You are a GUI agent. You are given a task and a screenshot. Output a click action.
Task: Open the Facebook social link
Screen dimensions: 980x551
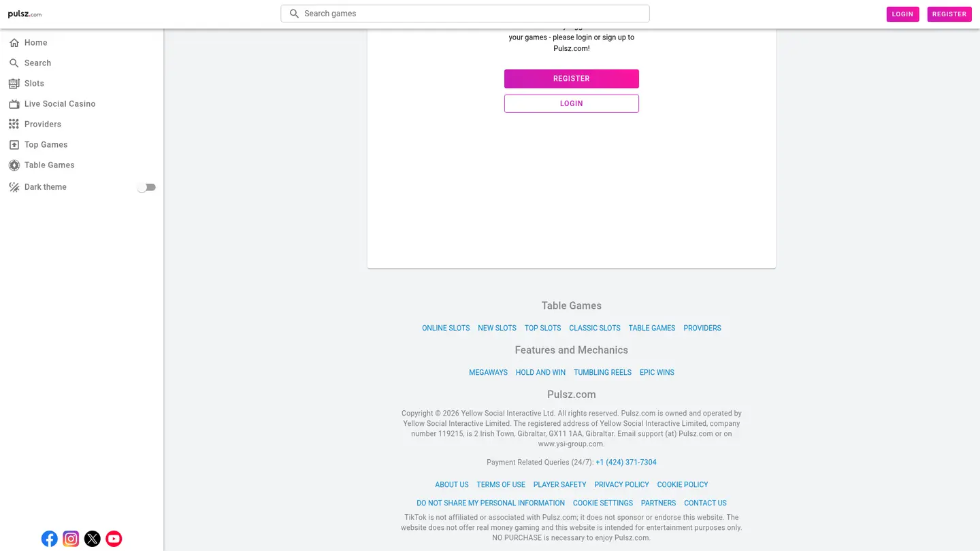[50, 539]
